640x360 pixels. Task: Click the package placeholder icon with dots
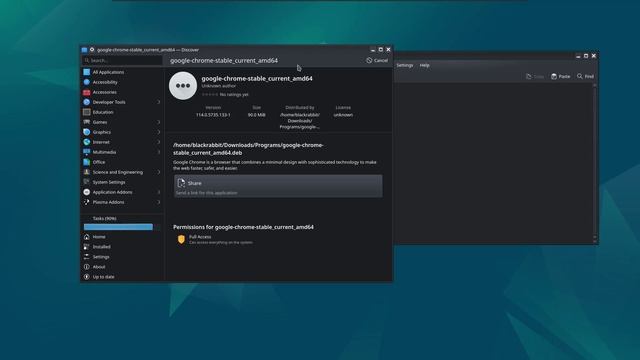(x=183, y=86)
